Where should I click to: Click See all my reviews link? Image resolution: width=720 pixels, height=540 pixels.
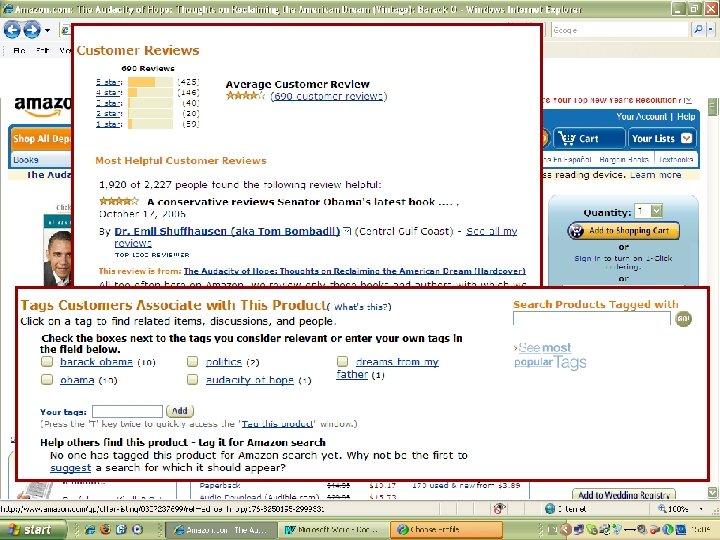(491, 231)
